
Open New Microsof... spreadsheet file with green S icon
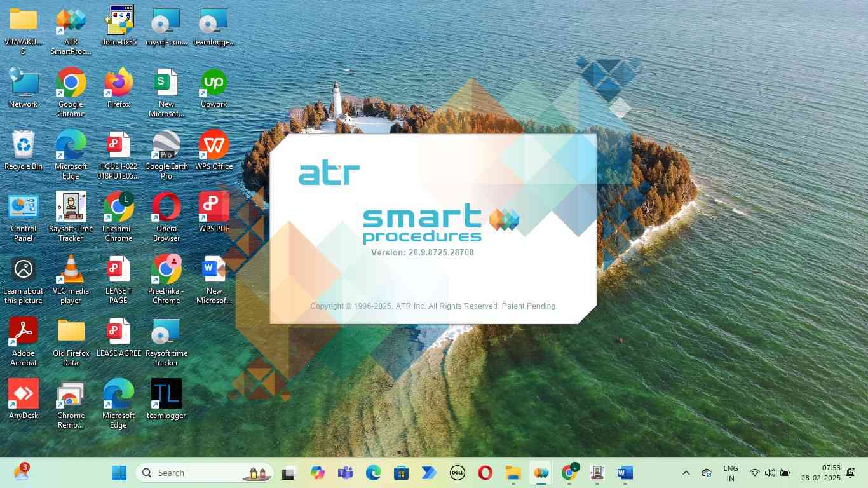click(x=166, y=93)
